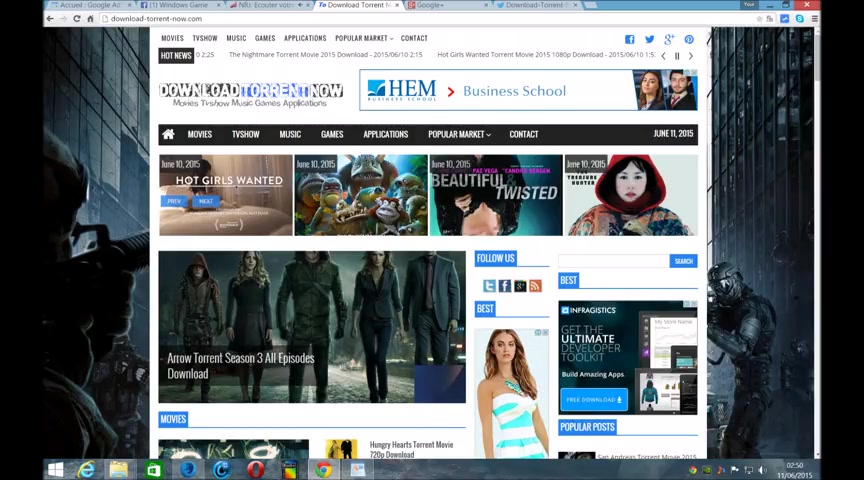Open the red-hooded woman slider thumbnail
The image size is (864, 480).
[631, 195]
